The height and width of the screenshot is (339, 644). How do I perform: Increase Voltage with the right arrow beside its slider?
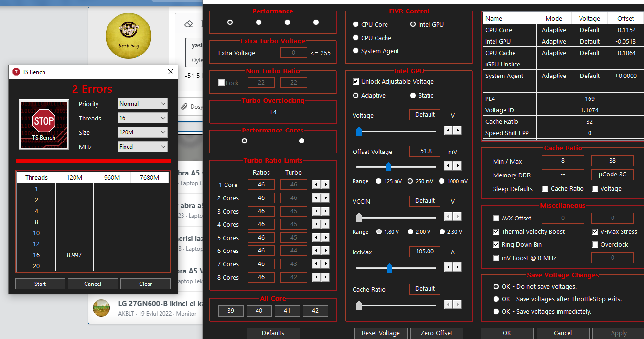(x=457, y=130)
